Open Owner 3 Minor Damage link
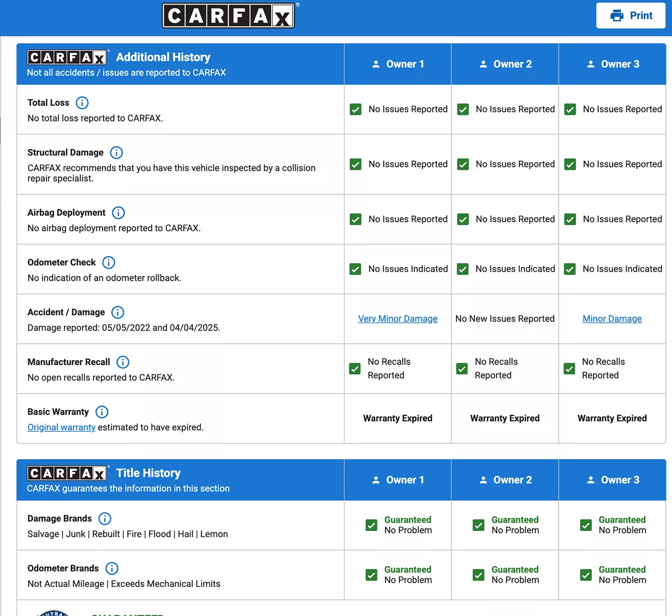The height and width of the screenshot is (616, 672). click(612, 319)
